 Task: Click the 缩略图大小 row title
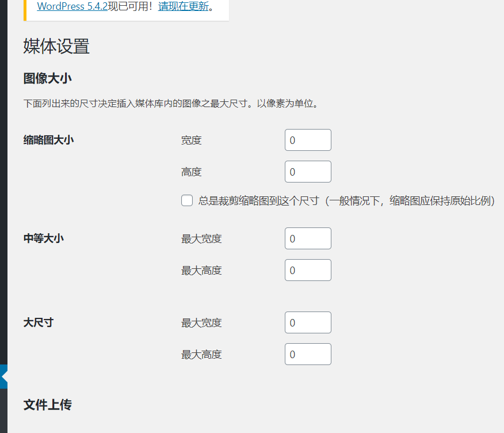point(48,139)
